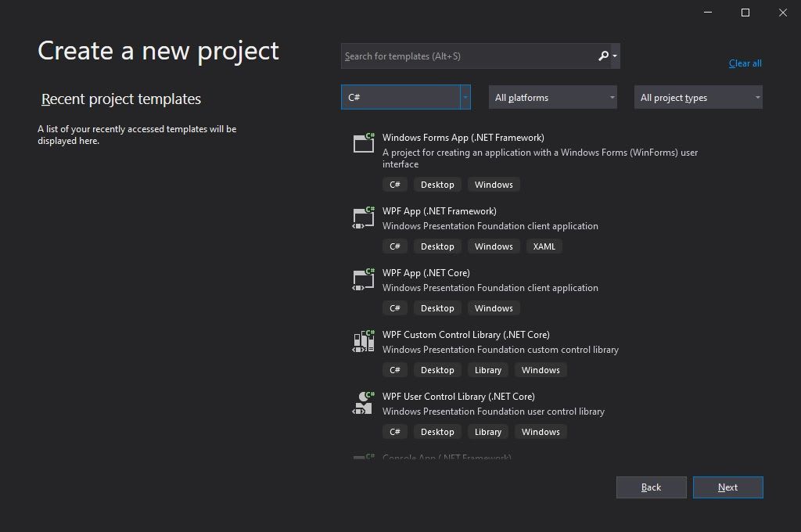Open the All project types dropdown

[x=699, y=97]
